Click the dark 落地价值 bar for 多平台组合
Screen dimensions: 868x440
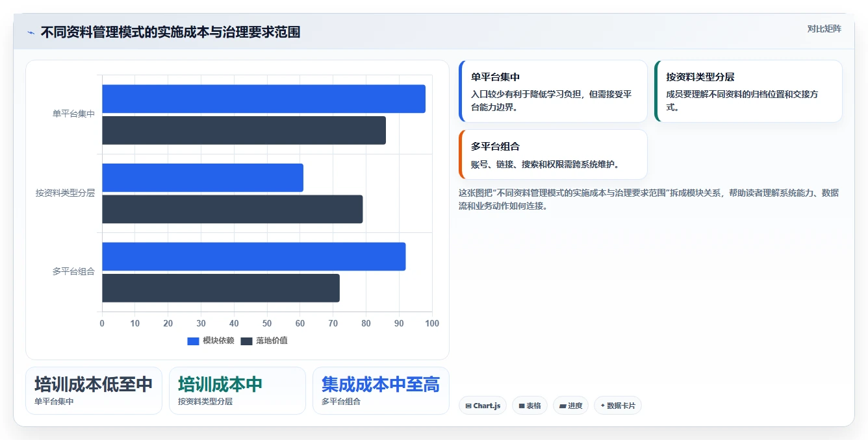(221, 288)
